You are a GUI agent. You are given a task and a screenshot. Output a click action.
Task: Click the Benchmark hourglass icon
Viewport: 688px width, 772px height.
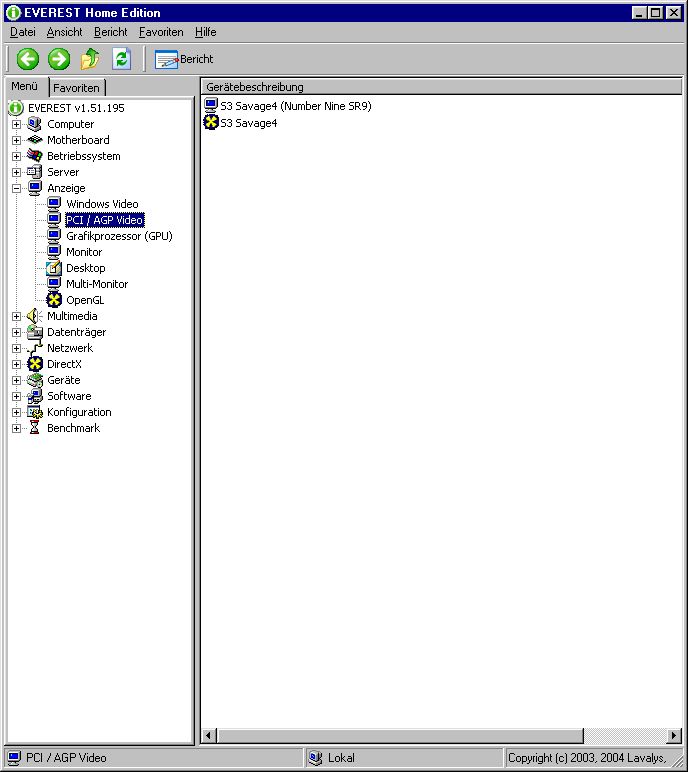coord(34,428)
